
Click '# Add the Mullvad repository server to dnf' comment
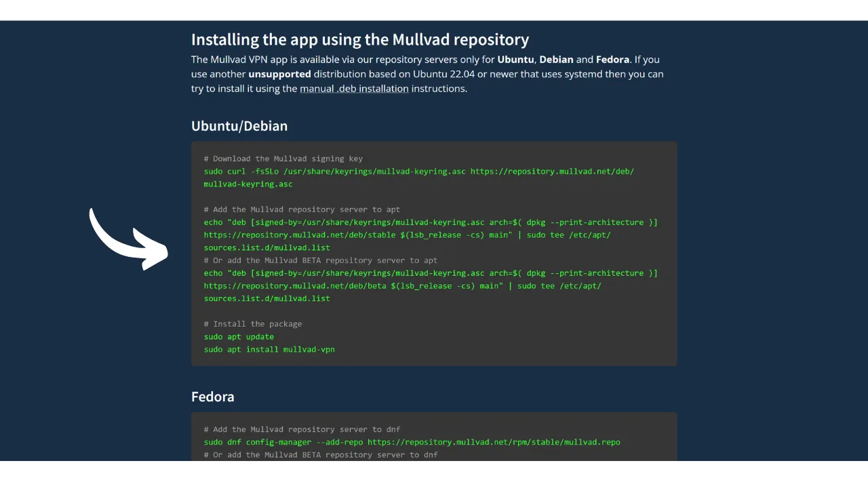point(302,429)
